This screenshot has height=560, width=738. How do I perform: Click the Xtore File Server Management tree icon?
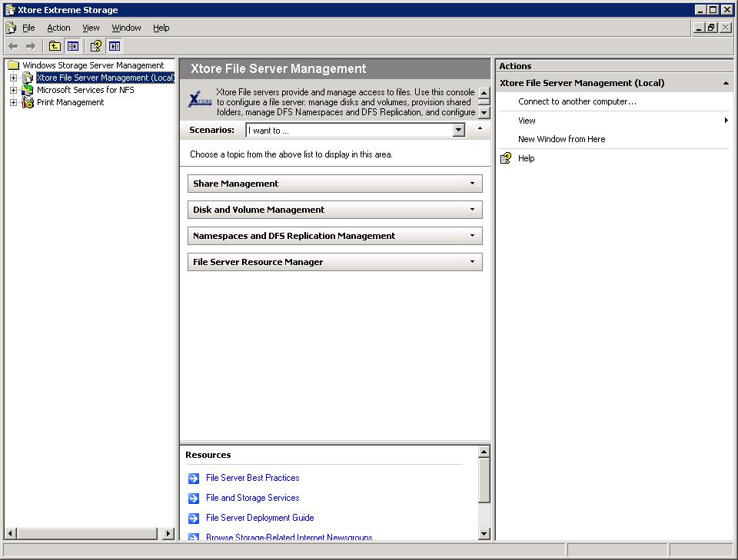click(28, 78)
